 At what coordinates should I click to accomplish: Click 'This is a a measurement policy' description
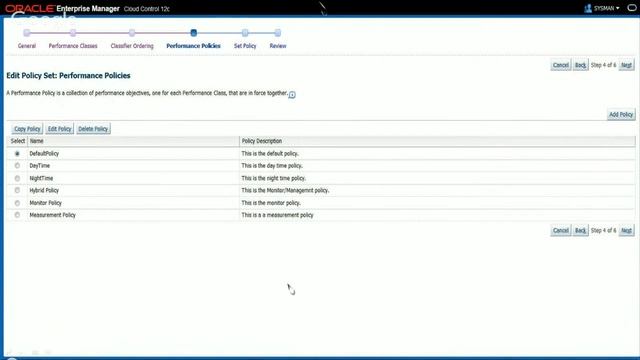(277, 215)
